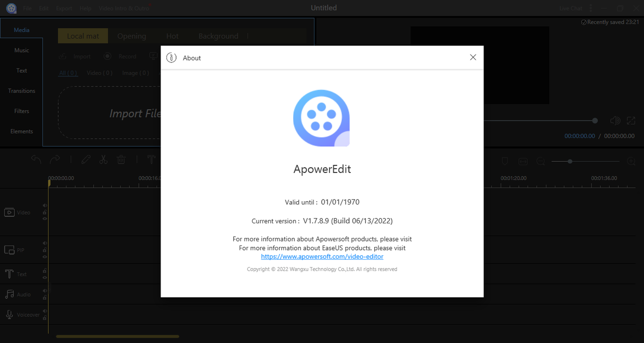Select the Local mat tab
This screenshot has width=644, height=343.
point(83,36)
